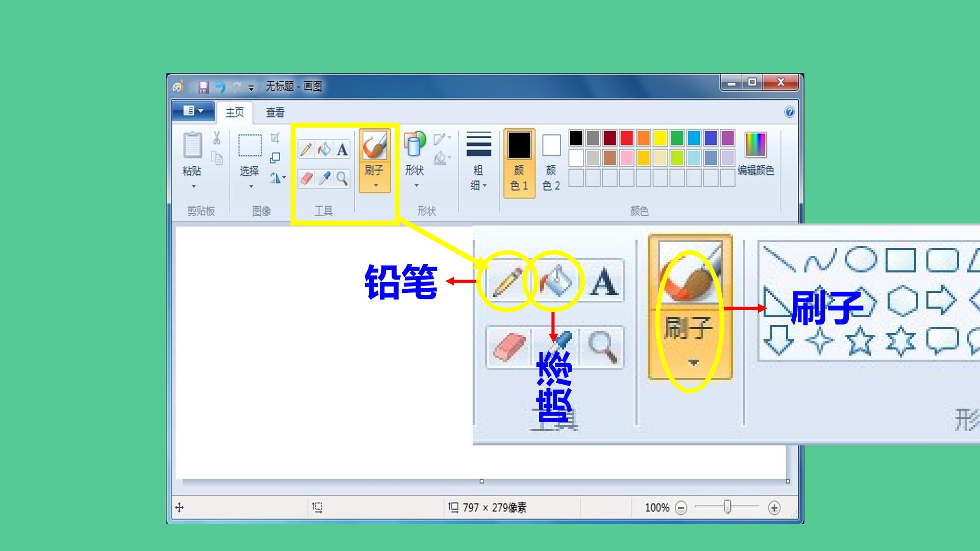Choose the red swatch in the palette
Viewport: 980px width, 551px height.
click(626, 138)
